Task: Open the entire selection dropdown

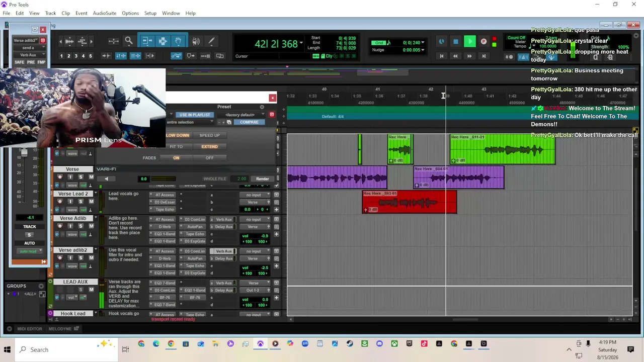Action: [190, 122]
